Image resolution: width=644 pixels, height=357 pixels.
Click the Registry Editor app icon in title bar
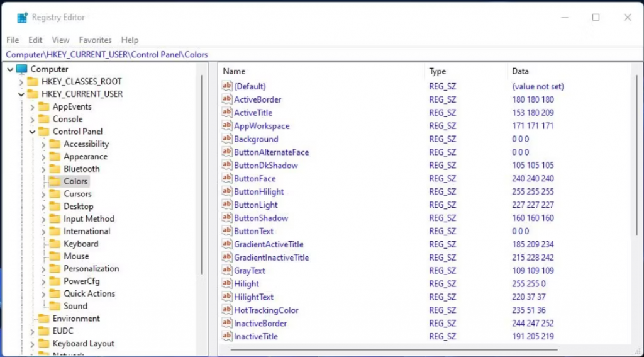[x=22, y=17]
